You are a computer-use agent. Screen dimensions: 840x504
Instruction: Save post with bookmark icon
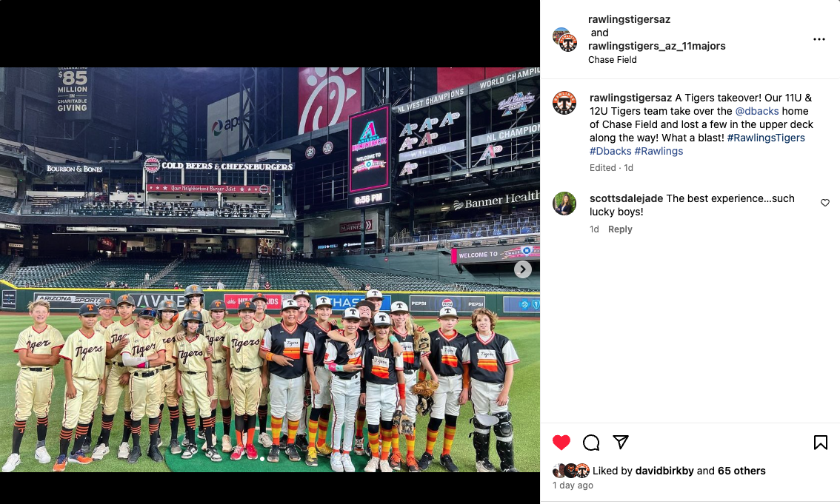[820, 443]
